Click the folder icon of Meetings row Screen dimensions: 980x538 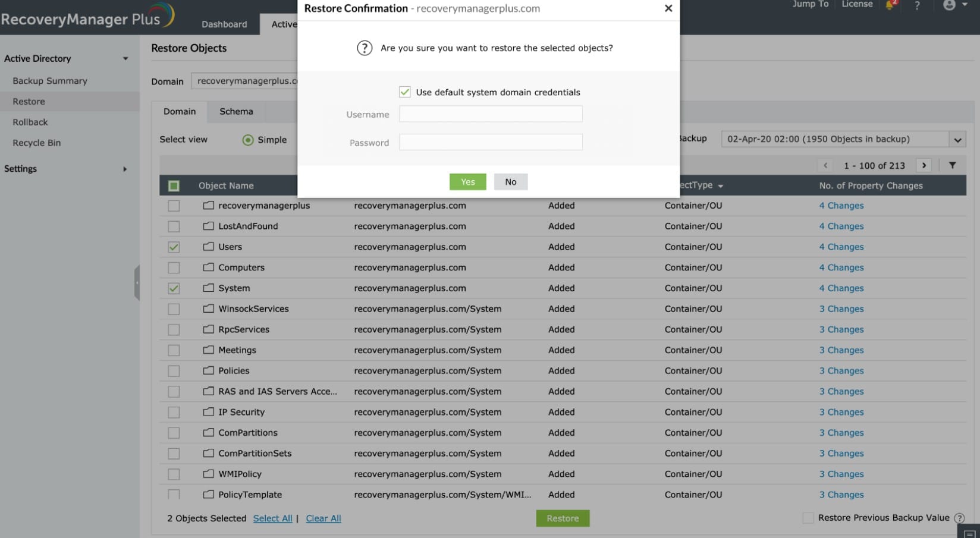pos(208,350)
